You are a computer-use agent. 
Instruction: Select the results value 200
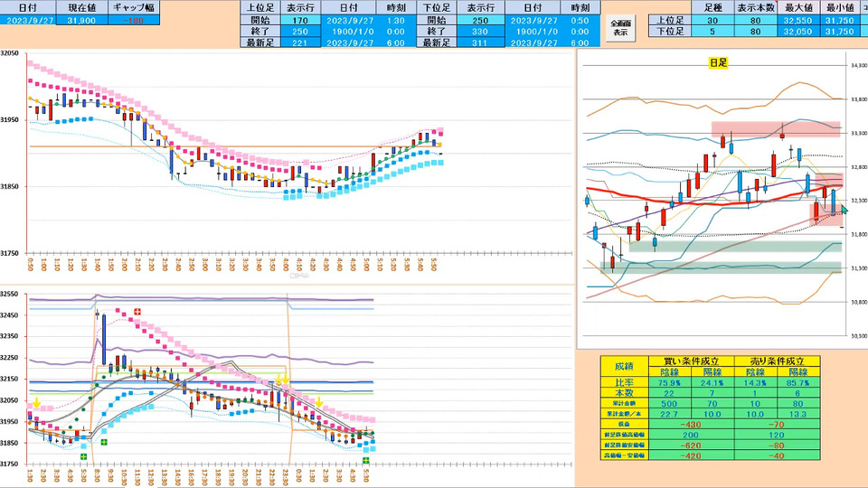coord(690,435)
